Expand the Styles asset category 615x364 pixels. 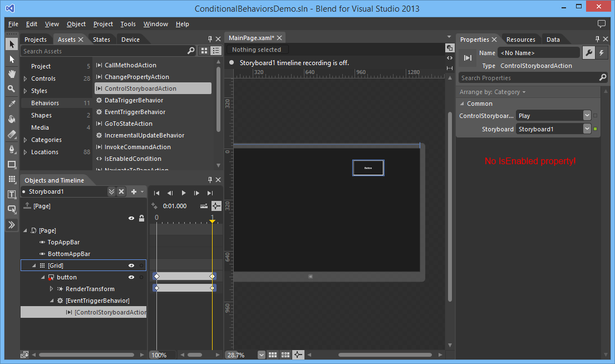(26, 91)
